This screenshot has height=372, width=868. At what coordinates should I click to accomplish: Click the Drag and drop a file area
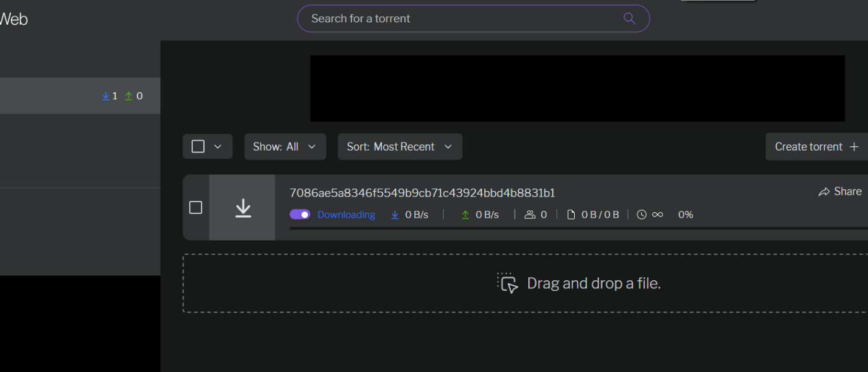pos(525,283)
